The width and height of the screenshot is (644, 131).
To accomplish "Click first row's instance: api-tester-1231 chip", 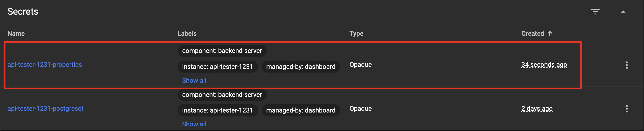I will point(217,67).
